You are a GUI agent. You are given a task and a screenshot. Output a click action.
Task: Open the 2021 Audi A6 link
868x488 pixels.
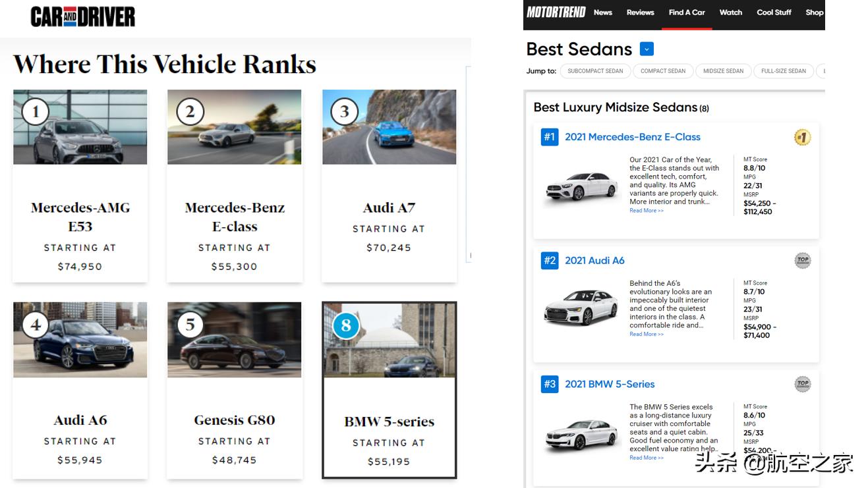tap(594, 260)
